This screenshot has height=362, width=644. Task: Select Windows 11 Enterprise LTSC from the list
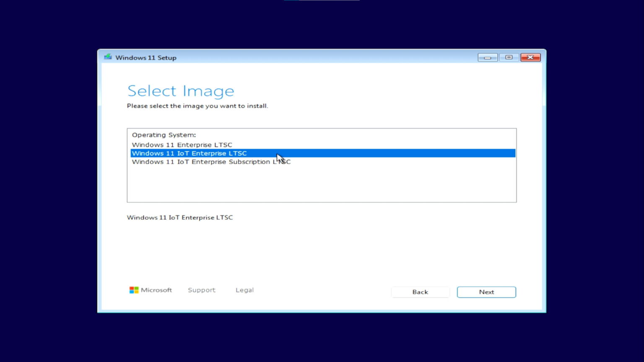(182, 145)
